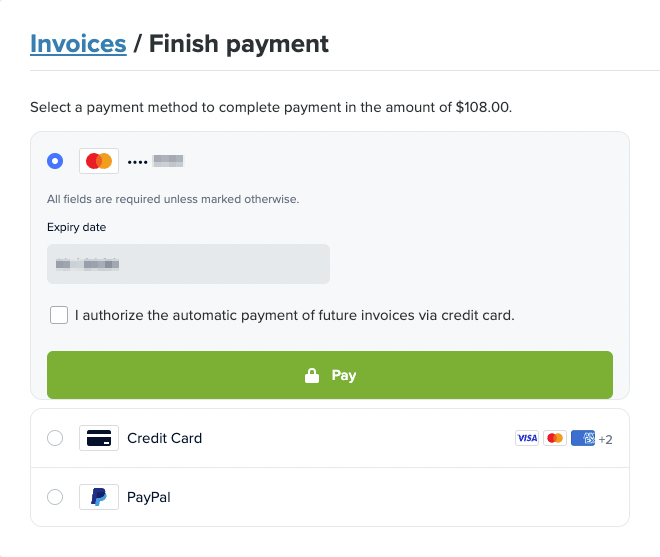Click the PayPal logo icon
The height and width of the screenshot is (557, 660).
click(x=99, y=497)
